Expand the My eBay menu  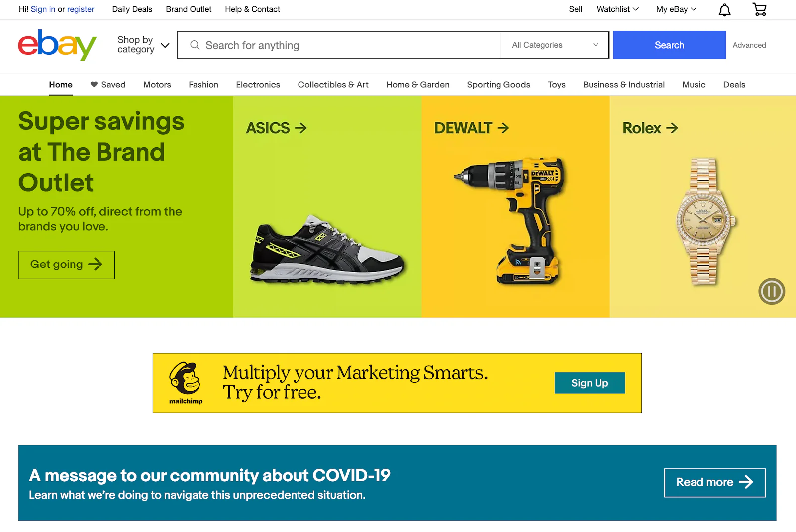676,9
